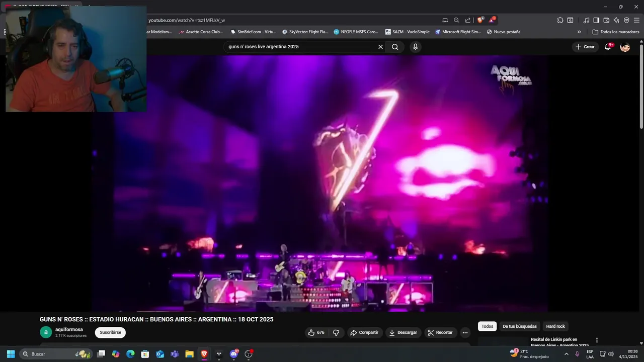Open Microsoft Store from taskbar

[145, 354]
